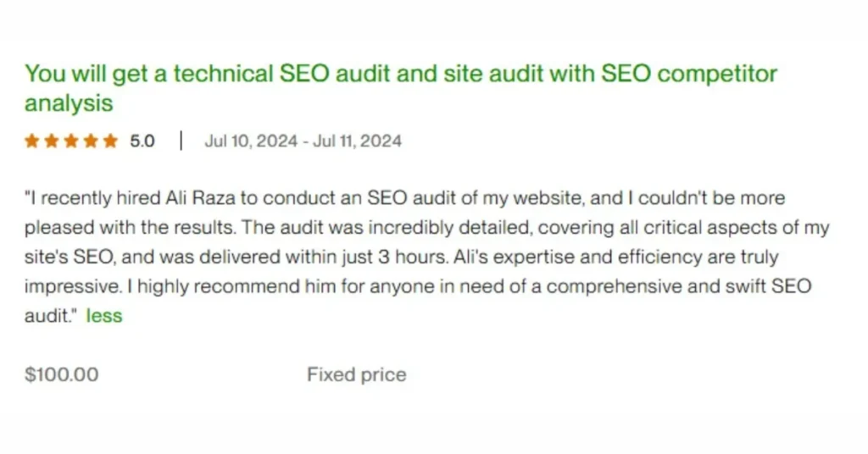This screenshot has width=868, height=454.
Task: Click the 5.0 rating score
Action: click(x=142, y=141)
